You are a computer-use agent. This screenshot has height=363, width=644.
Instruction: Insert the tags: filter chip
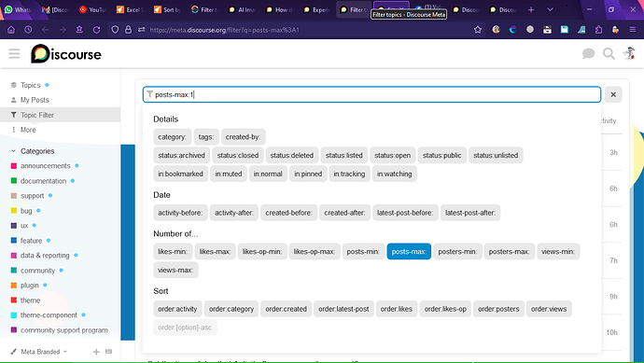click(205, 137)
